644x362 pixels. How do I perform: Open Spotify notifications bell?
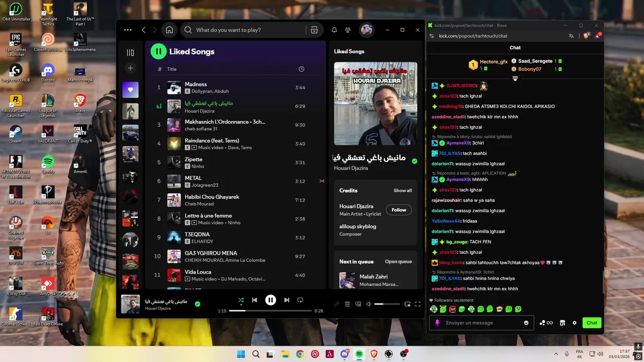click(x=334, y=30)
